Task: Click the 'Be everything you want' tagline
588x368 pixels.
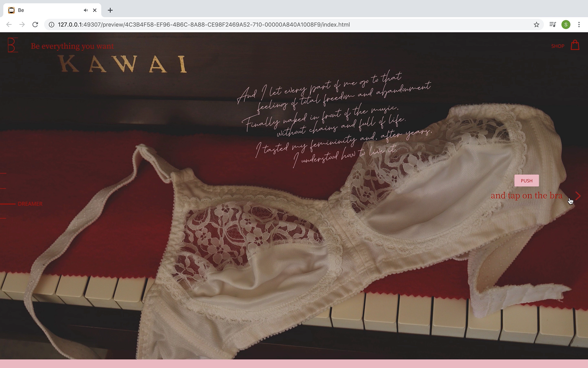Action: click(72, 46)
